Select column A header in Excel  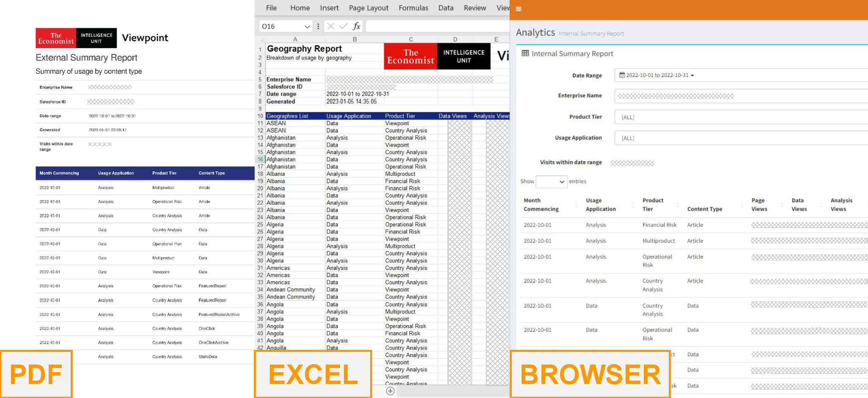point(295,39)
